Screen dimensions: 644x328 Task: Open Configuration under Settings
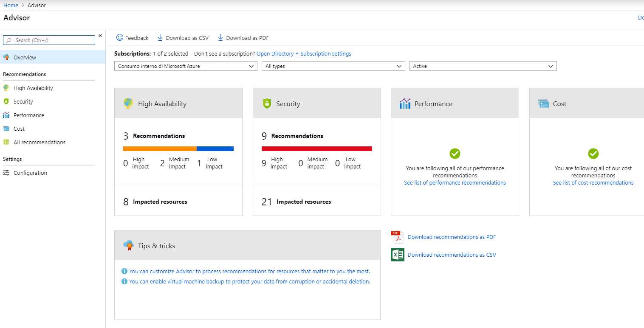point(30,173)
